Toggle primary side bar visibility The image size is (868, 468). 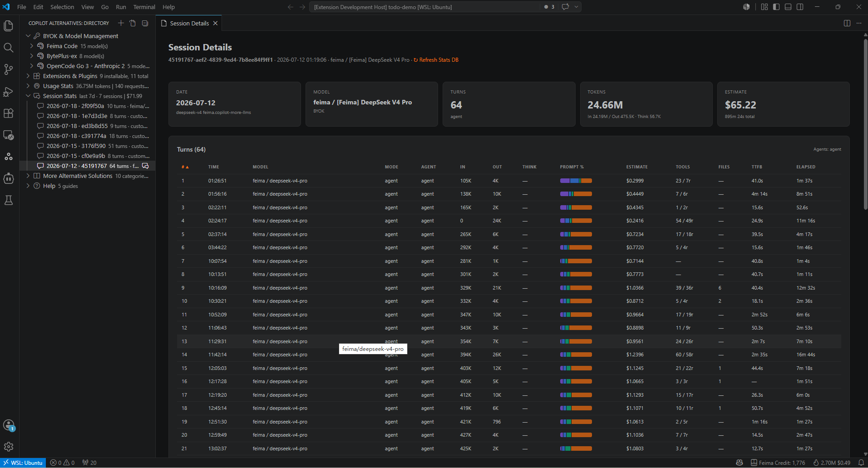[776, 7]
